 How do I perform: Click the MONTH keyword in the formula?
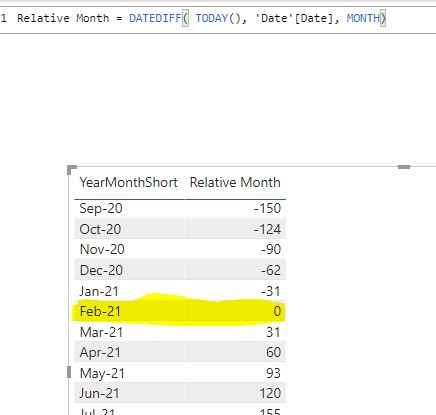[363, 18]
